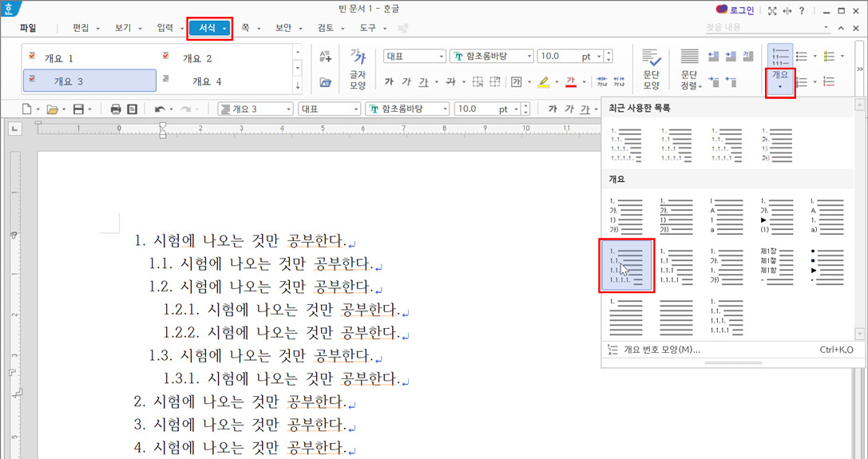
Task: Open 문단 모양 paragraph shape dialog
Action: [651, 69]
